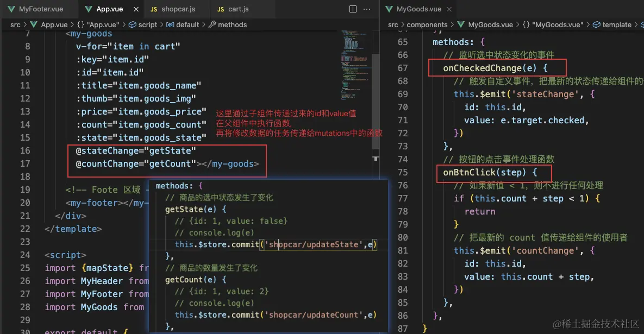Click the :state="item.goods_state" line
Image resolution: width=644 pixels, height=334 pixels.
click(141, 137)
